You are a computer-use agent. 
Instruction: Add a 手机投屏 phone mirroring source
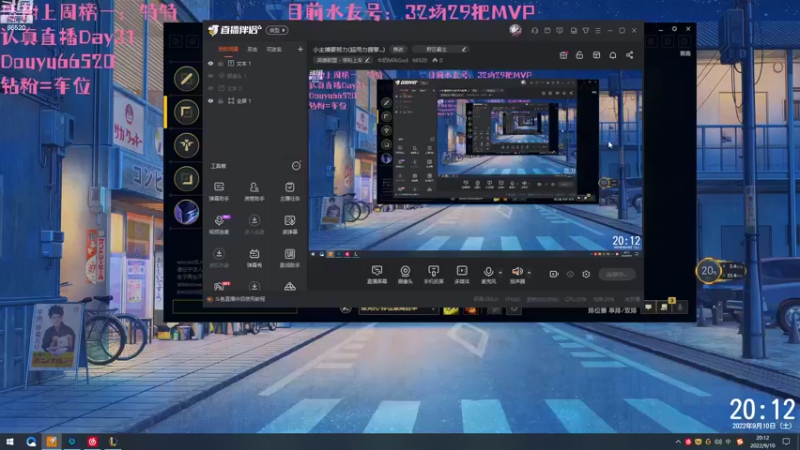pyautogui.click(x=433, y=274)
